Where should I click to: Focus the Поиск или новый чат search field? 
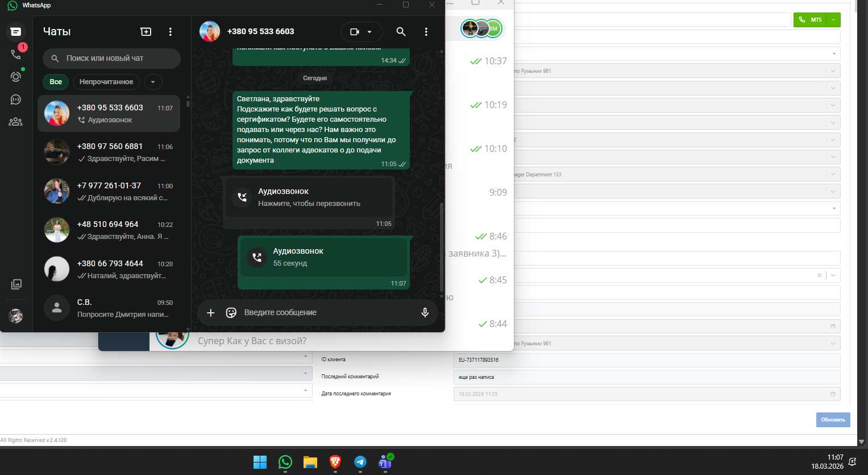pos(111,59)
